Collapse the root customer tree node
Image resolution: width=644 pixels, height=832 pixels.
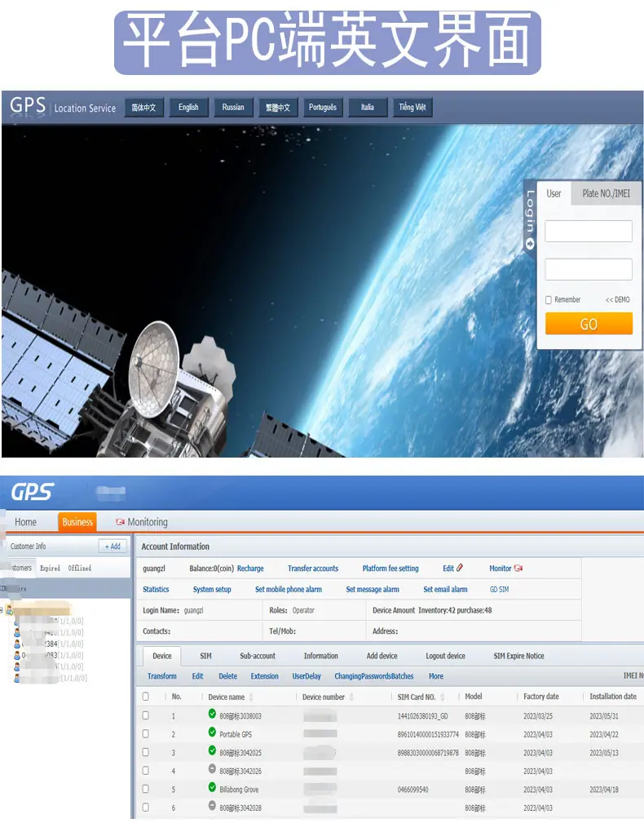pyautogui.click(x=2, y=609)
